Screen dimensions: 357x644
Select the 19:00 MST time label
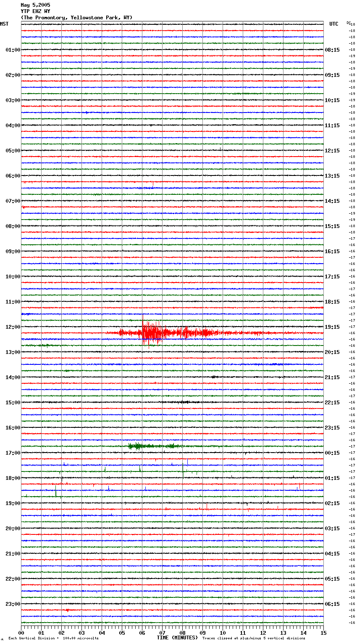click(13, 503)
